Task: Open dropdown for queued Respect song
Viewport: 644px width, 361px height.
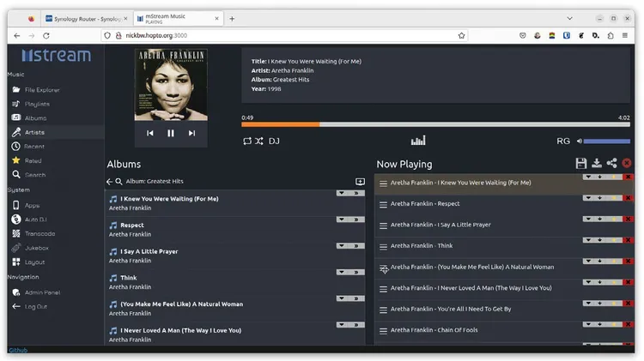Action: tap(588, 198)
